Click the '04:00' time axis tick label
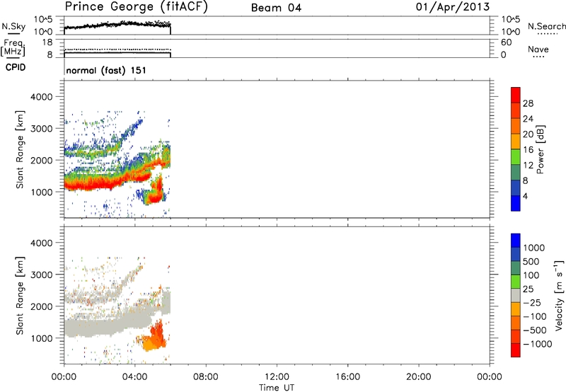This screenshot has width=566, height=392. click(x=135, y=377)
